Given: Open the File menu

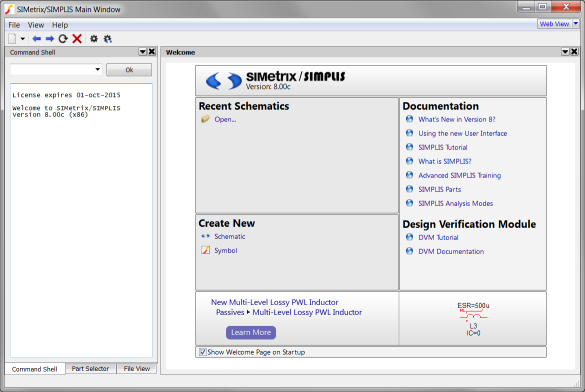Looking at the screenshot, I should (14, 25).
